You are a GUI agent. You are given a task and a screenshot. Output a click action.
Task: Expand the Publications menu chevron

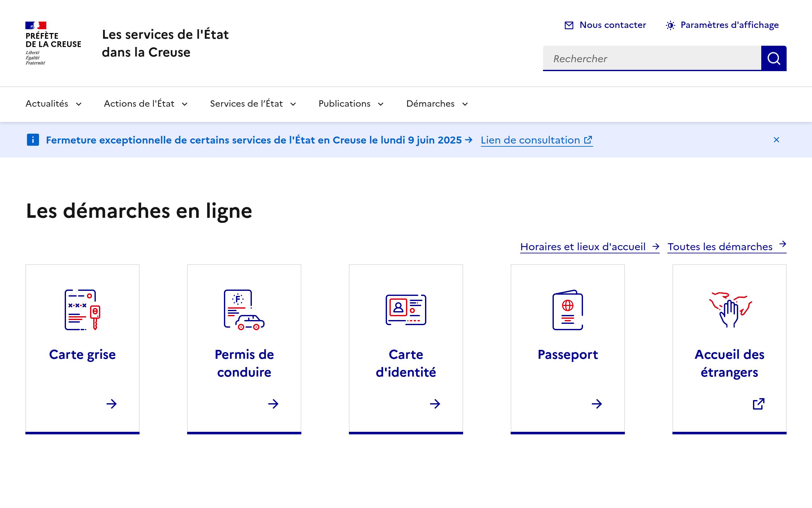[381, 104]
